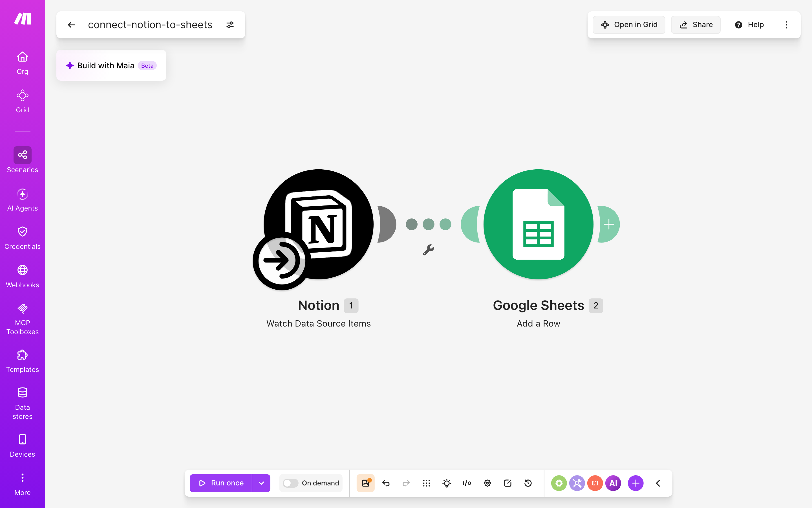The image size is (812, 508).
Task: Open the Grid section in sidebar
Action: pos(23,101)
